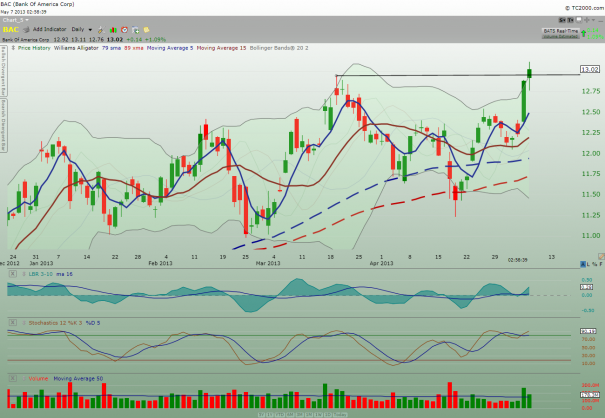Viewport: 605px width, 418px height.
Task: Click the Moving Average 50 volume label
Action: (78, 379)
